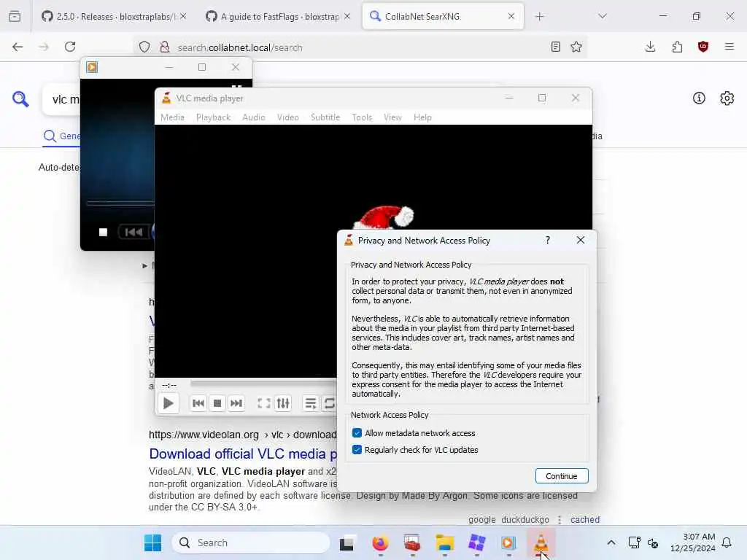Click the duckduckgo engine link
The image size is (747, 560).
[525, 519]
